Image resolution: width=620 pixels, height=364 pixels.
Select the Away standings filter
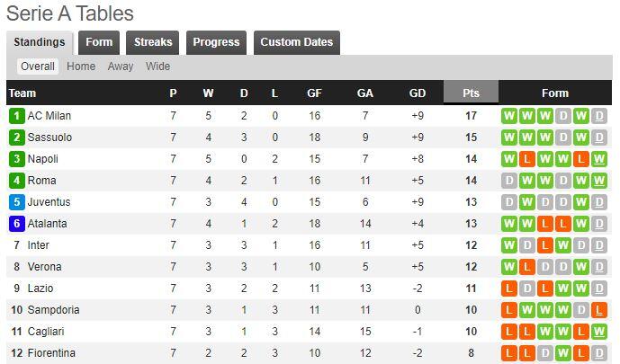coord(121,67)
